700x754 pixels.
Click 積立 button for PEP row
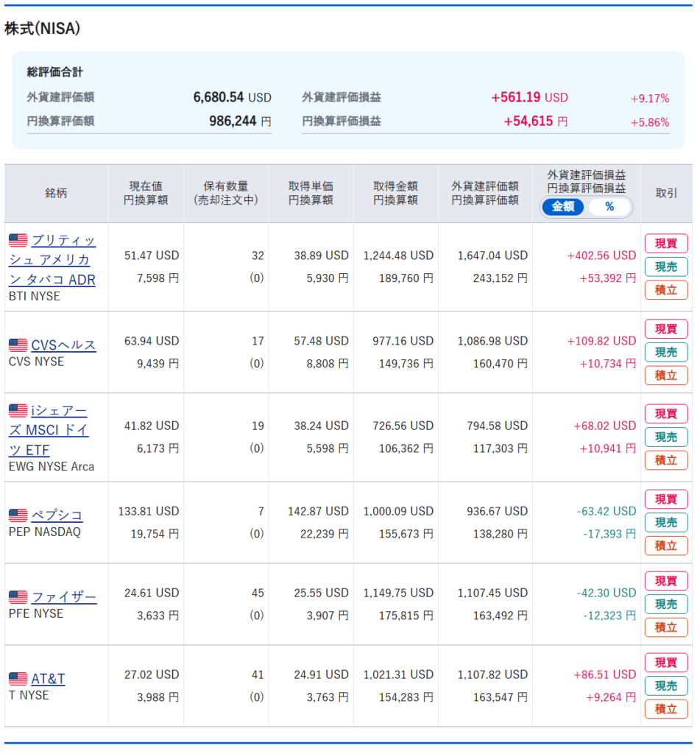pos(666,546)
